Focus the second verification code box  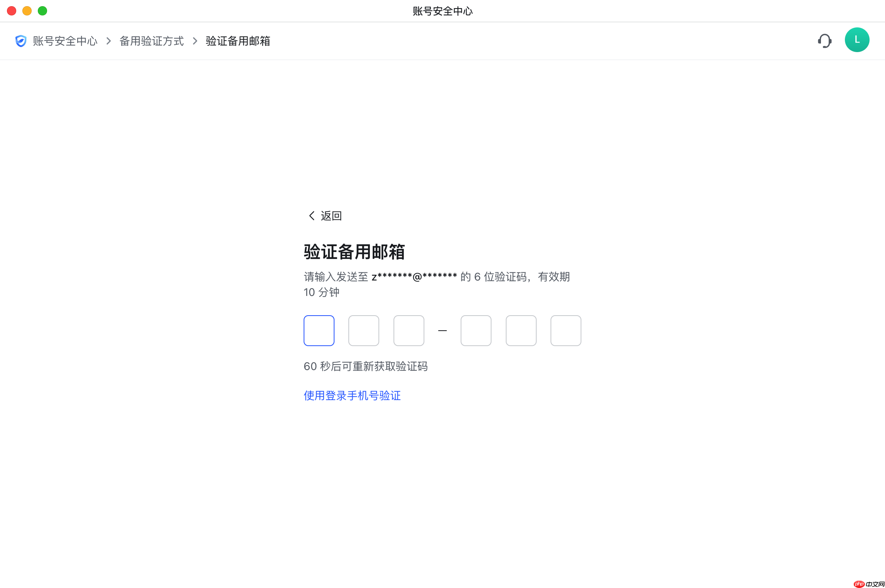[364, 331]
